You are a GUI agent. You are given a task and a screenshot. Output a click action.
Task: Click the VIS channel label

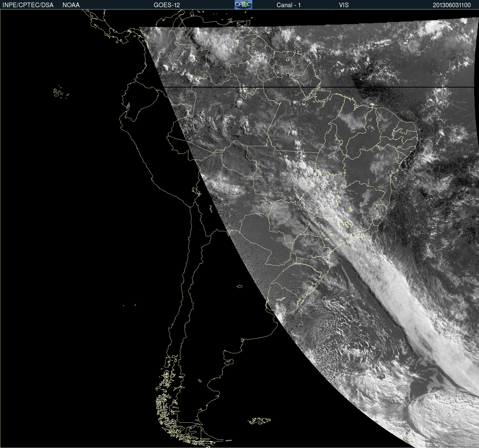(x=344, y=5)
